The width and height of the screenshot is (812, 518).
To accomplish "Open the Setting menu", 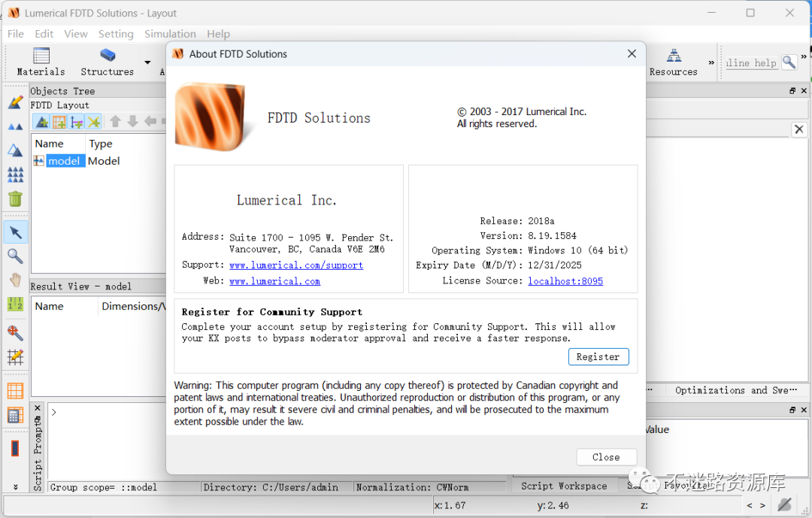I will pos(116,34).
